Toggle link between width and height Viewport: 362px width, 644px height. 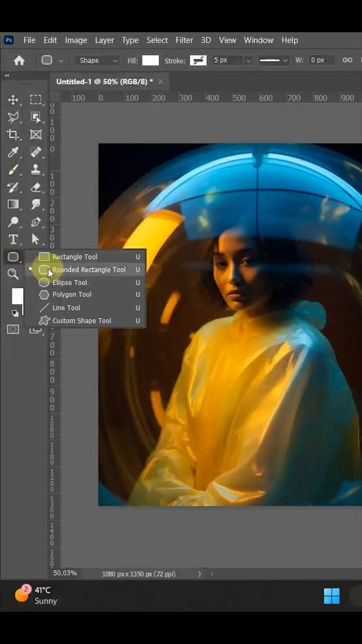pyautogui.click(x=347, y=60)
